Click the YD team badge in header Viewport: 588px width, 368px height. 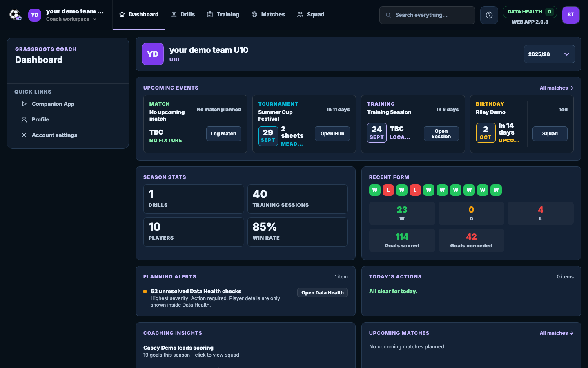coord(35,15)
